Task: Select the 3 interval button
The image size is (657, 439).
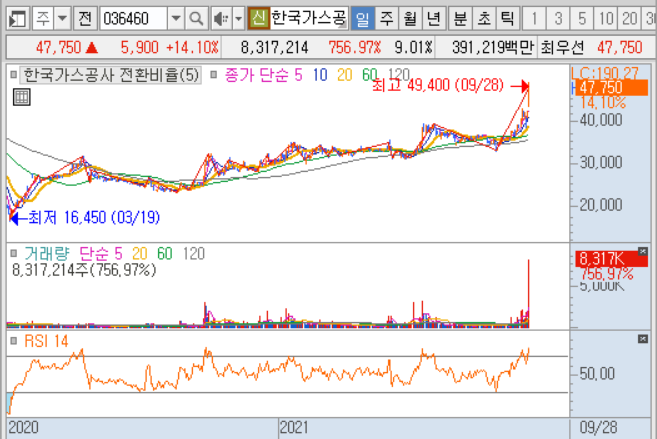Action: click(x=558, y=19)
